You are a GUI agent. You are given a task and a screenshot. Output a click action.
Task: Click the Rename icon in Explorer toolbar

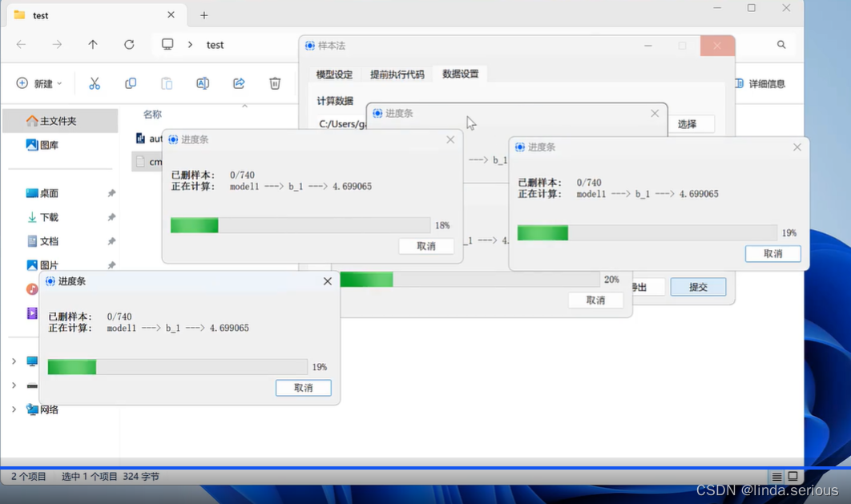click(x=203, y=83)
